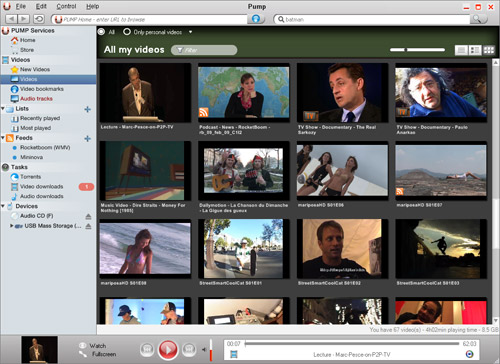Viewport: 500px width, 364px height.
Task: Add a new list with plus icon
Action: pos(88,109)
